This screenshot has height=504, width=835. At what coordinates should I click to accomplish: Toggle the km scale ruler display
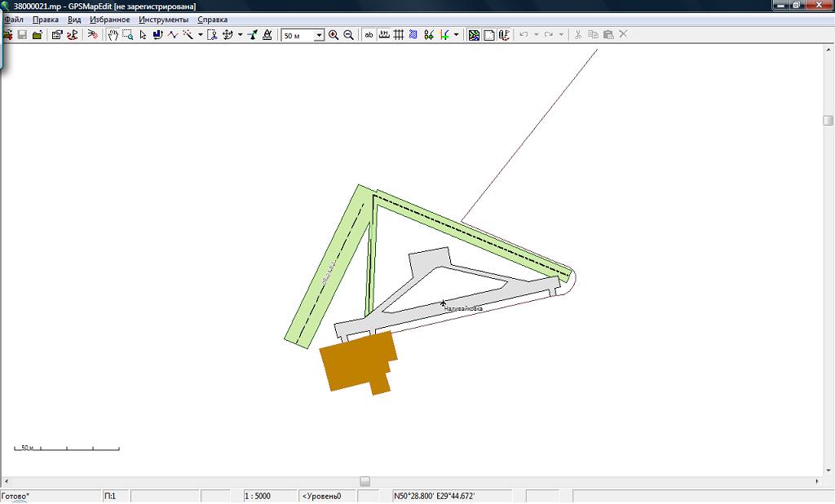(384, 35)
